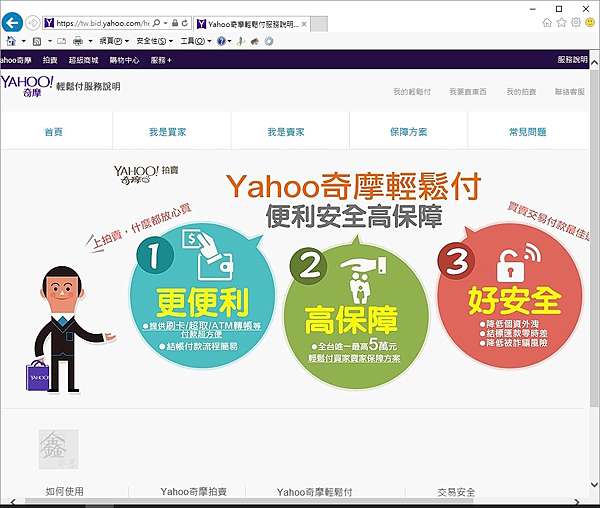Click the Favorites star icon
600x508 pixels.
point(561,23)
